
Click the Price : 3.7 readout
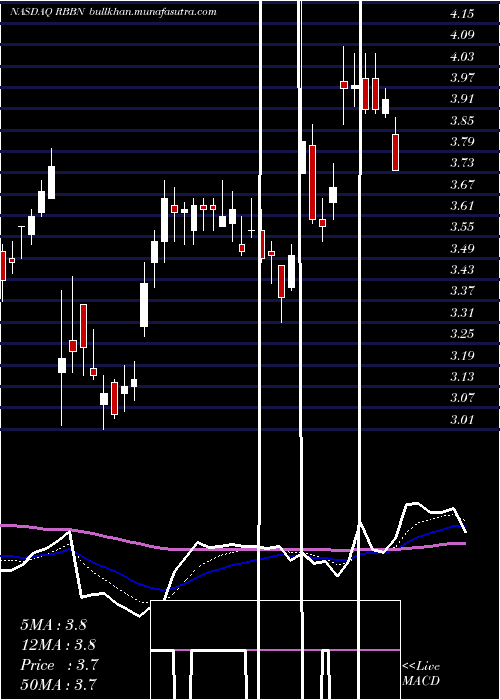[58, 665]
